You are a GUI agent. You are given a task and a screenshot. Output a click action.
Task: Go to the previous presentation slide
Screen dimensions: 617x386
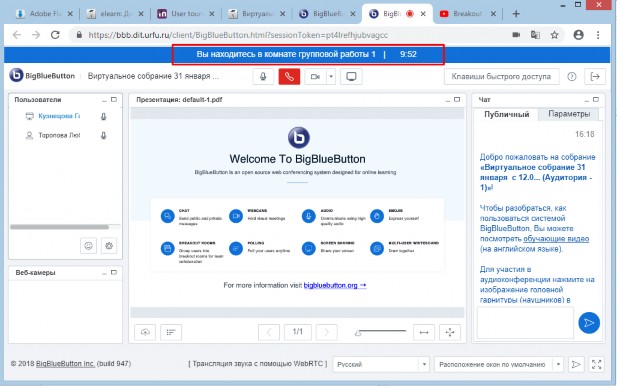pos(269,332)
